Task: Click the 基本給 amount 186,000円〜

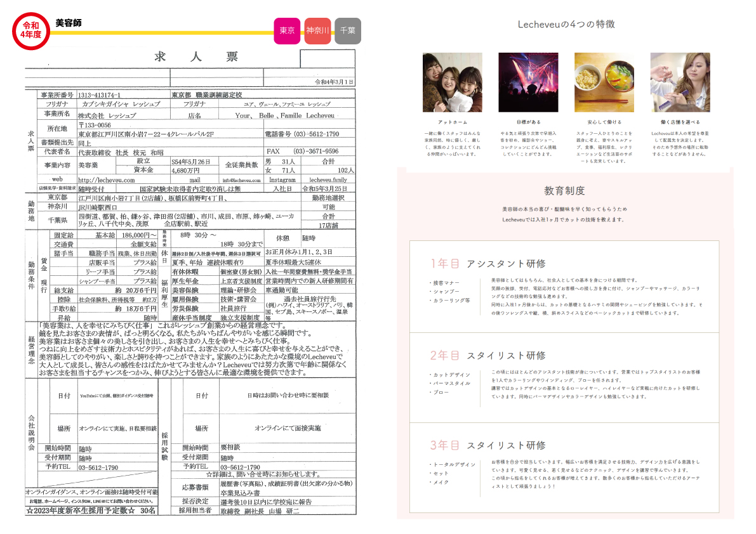Action: [x=139, y=235]
